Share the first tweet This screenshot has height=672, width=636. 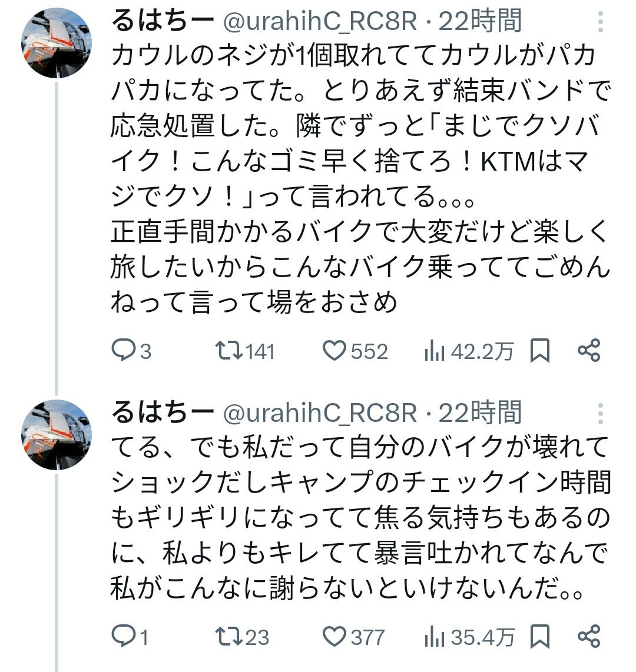[589, 351]
